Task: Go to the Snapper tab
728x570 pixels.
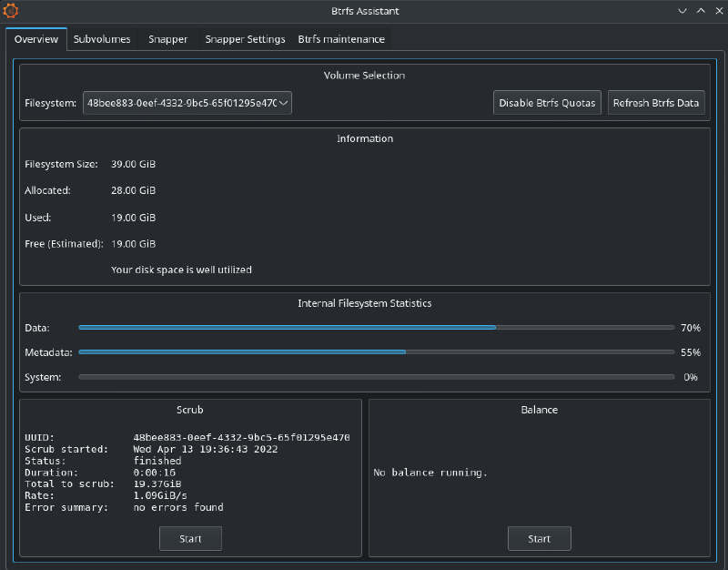Action: (167, 39)
